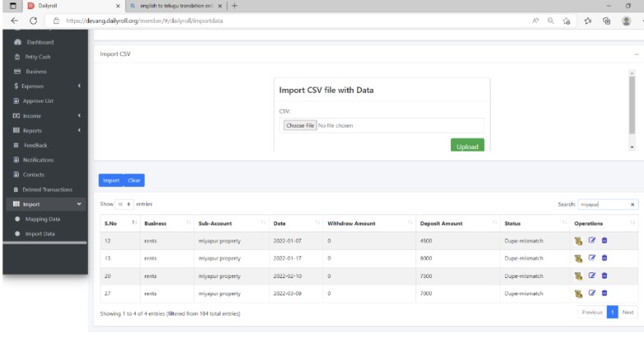Click the edit icon for row 12
644x339 pixels.
[591, 240]
